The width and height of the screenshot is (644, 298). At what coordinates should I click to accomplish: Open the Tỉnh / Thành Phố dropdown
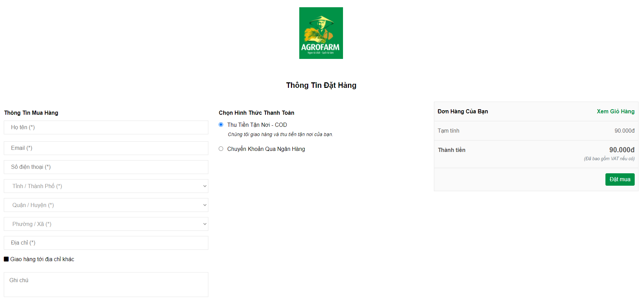click(x=106, y=186)
